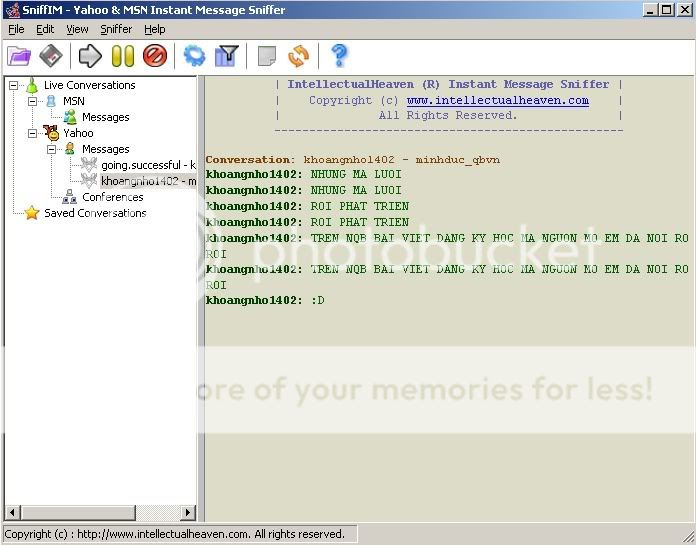Click tree scrollbar right arrow

click(188, 513)
